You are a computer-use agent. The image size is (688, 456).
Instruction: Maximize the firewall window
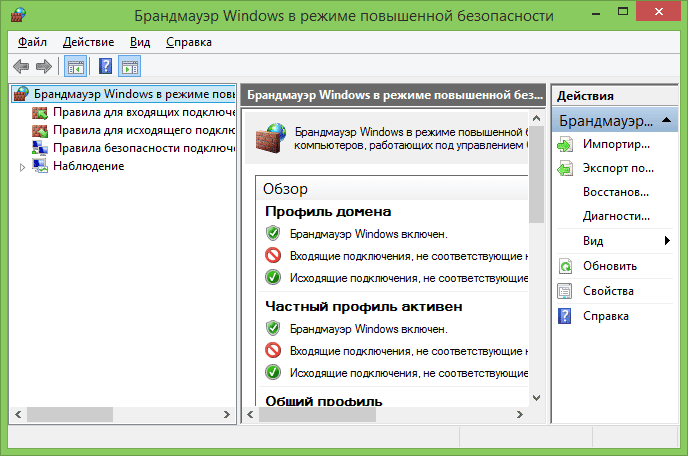tap(623, 12)
